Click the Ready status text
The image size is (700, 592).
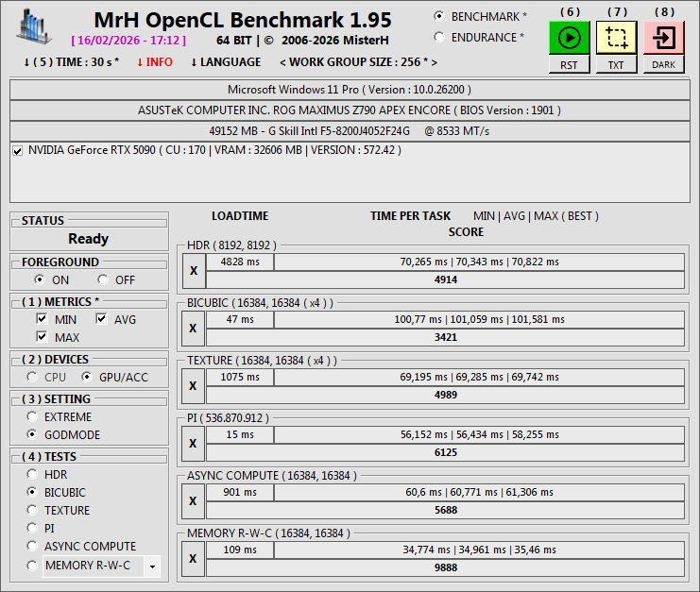89,239
